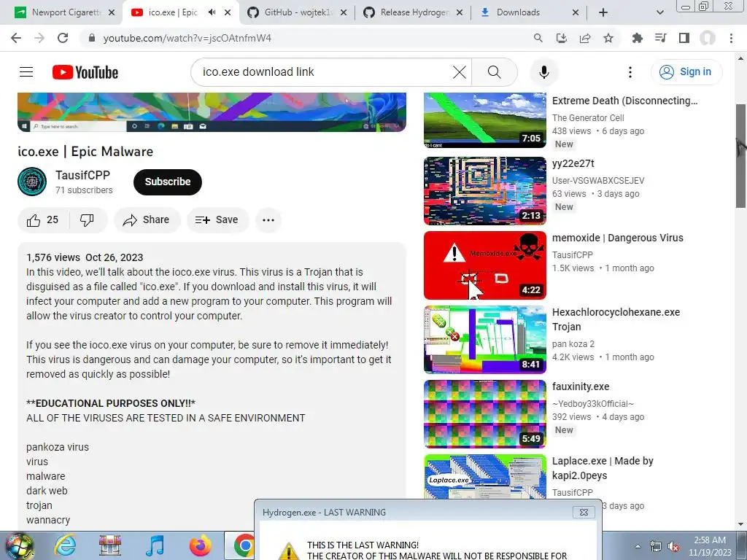Share the ico.exe video
747x560 pixels.
pyautogui.click(x=147, y=220)
